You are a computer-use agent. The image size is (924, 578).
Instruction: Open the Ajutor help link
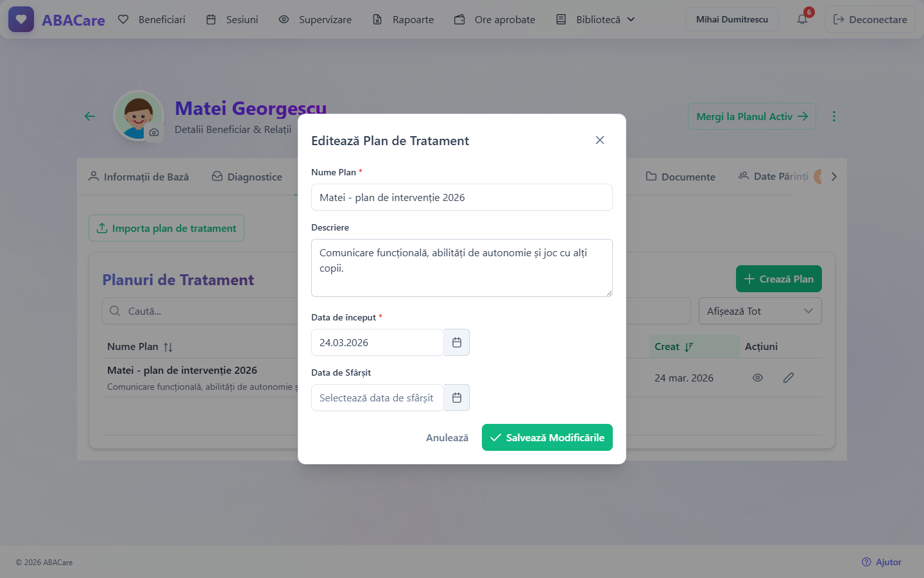pos(882,562)
